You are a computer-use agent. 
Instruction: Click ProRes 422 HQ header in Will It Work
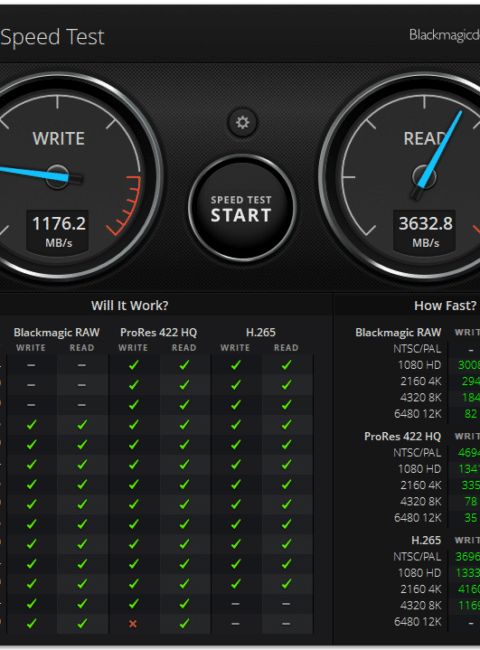pyautogui.click(x=158, y=332)
